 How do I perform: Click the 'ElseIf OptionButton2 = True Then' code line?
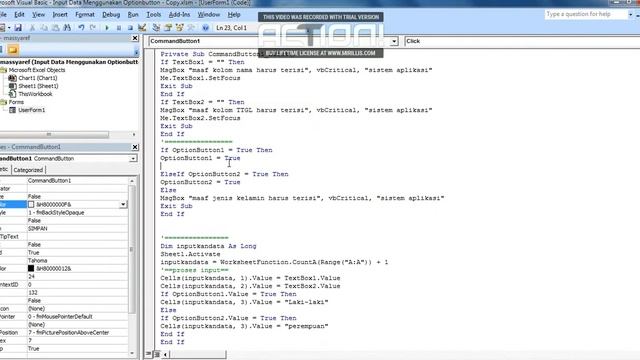[x=224, y=174]
